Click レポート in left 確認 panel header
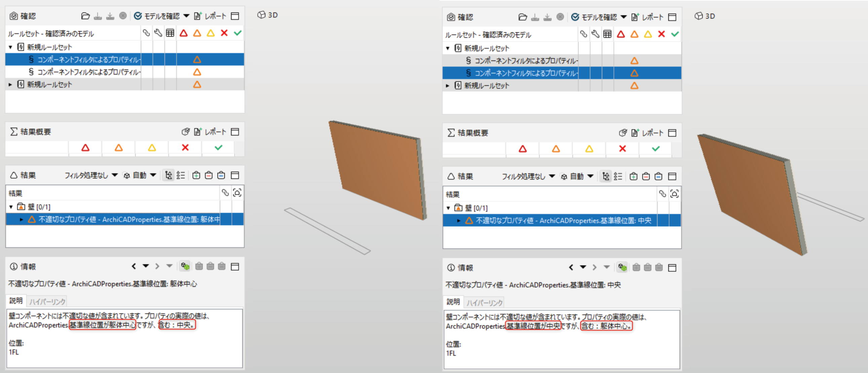The width and height of the screenshot is (868, 373). point(210,16)
